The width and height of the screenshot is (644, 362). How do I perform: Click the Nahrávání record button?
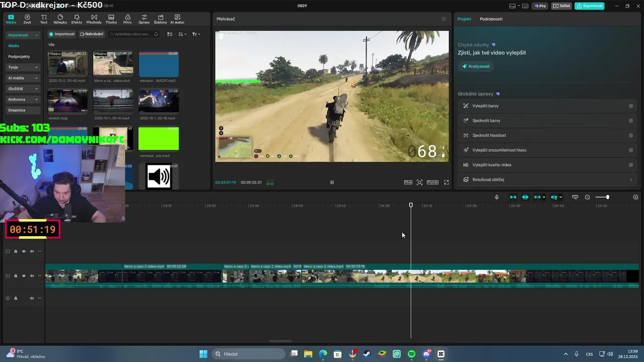coord(92,34)
